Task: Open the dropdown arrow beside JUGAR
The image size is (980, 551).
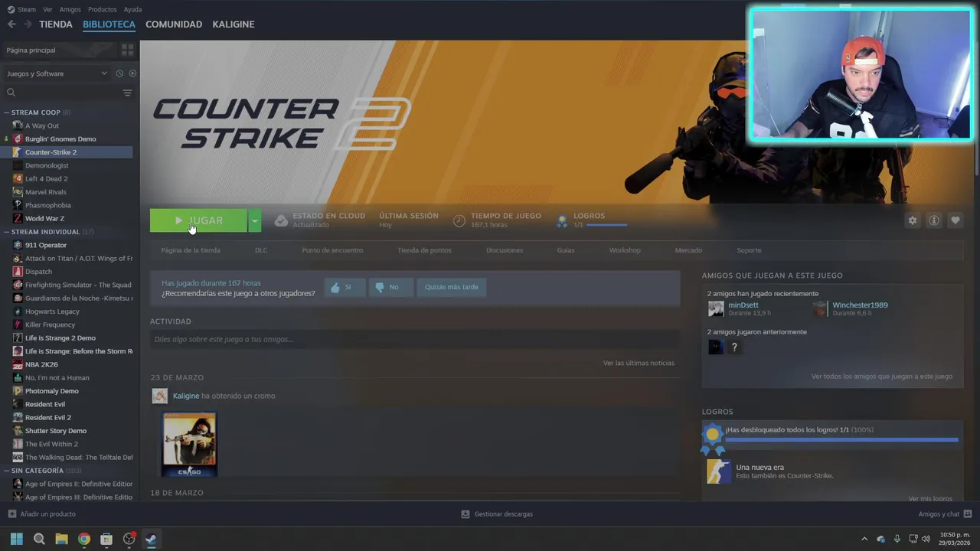Action: click(x=255, y=220)
